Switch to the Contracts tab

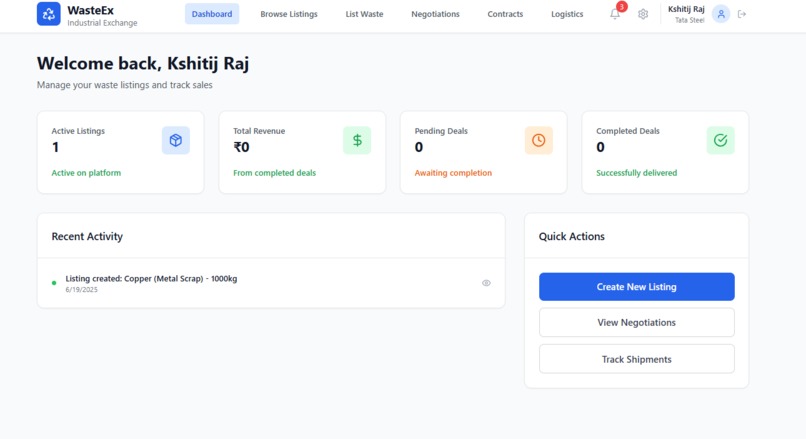(505, 14)
